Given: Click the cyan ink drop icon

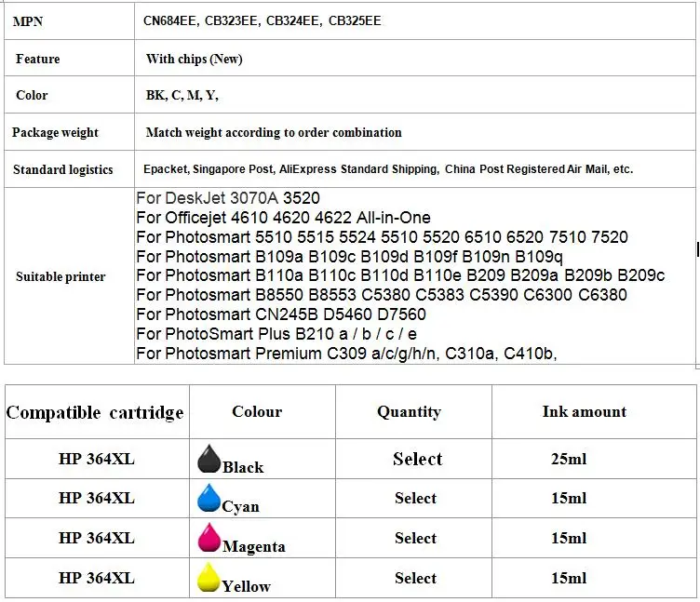Looking at the screenshot, I should (209, 497).
